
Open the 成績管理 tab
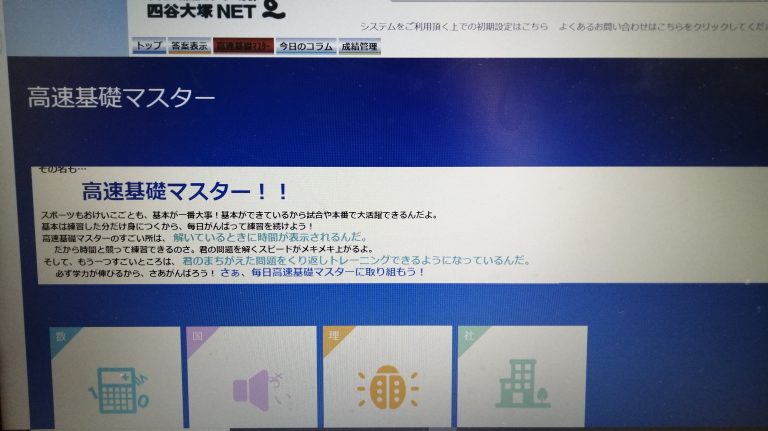360,46
